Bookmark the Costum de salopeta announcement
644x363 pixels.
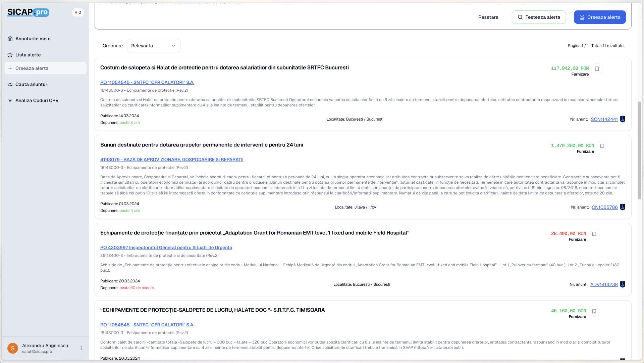597,69
